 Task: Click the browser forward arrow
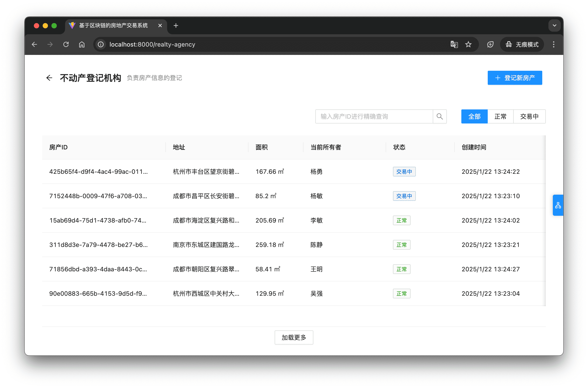(x=50, y=45)
